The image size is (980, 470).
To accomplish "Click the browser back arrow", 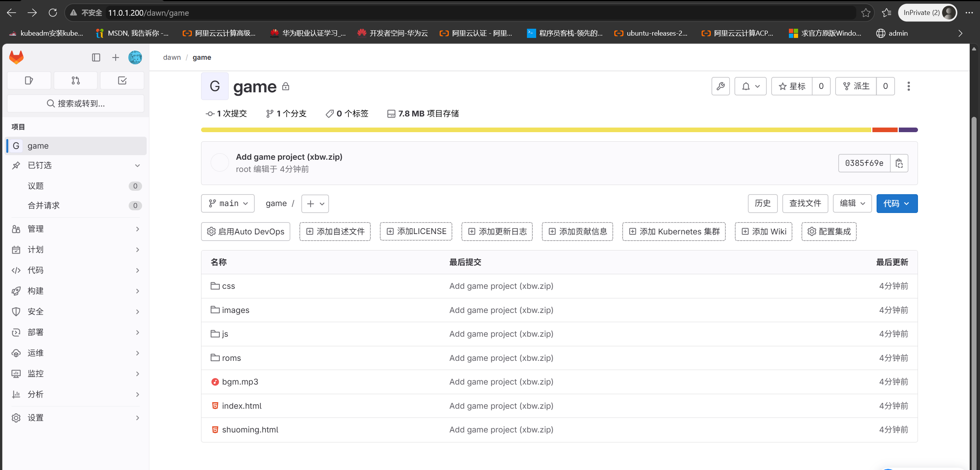I will [x=11, y=13].
